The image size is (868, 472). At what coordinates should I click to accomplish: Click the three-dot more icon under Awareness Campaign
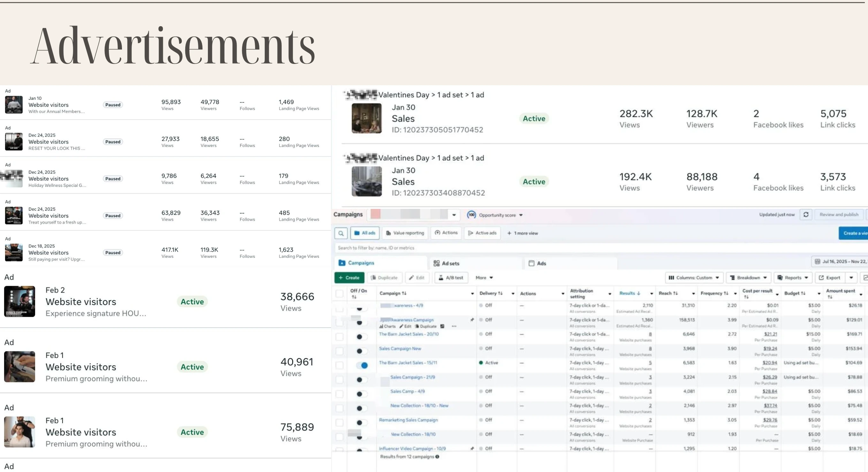454,326
